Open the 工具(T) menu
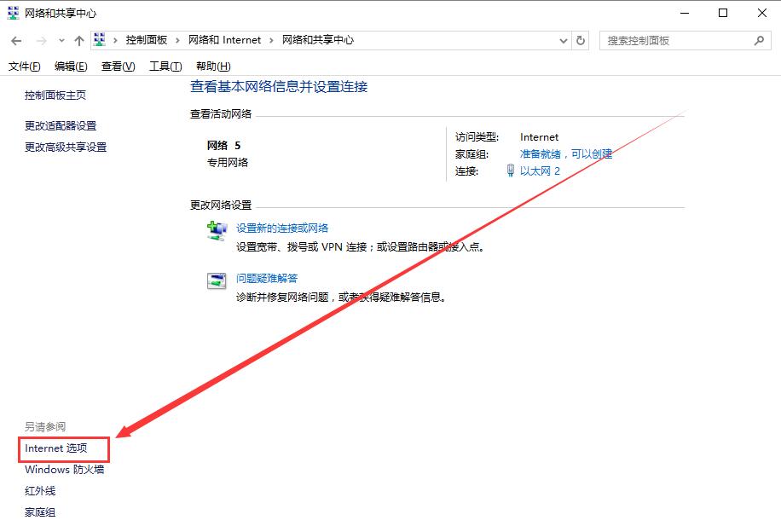The image size is (781, 532). point(165,66)
